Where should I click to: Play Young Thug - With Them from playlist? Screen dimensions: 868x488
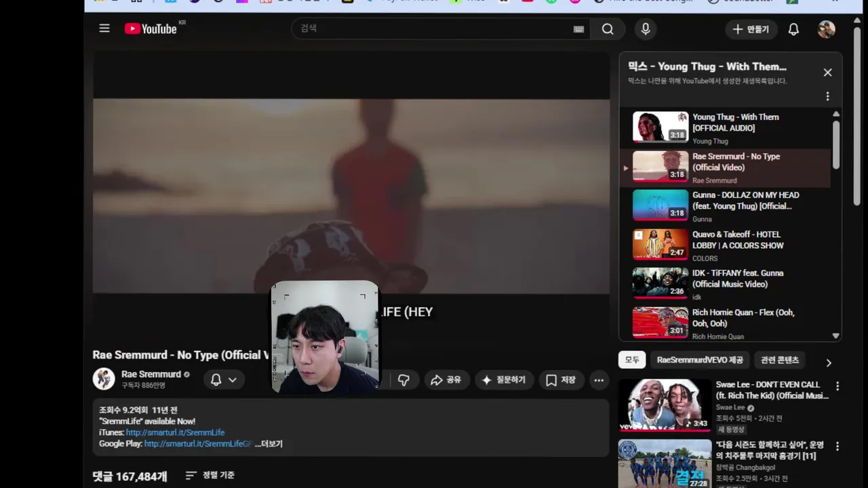726,127
